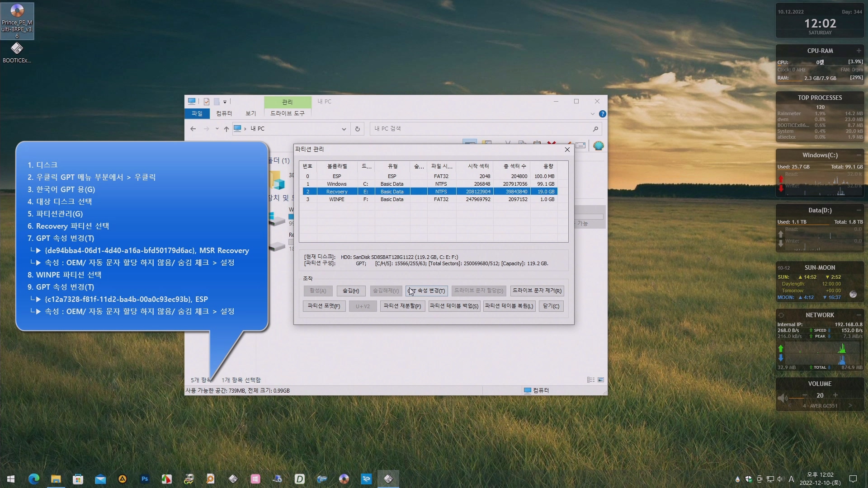Open the Mail app on taskbar
This screenshot has width=868, height=488.
point(100,479)
